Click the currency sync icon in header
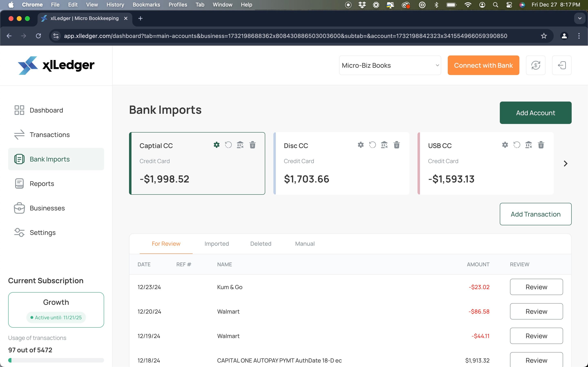Image resolution: width=588 pixels, height=367 pixels. pos(536,65)
